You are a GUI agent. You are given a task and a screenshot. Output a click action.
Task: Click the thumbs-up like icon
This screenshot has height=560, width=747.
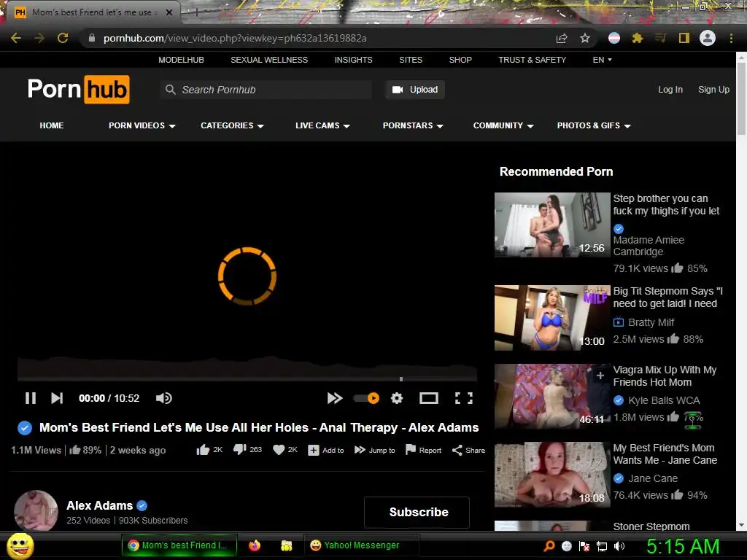203,450
